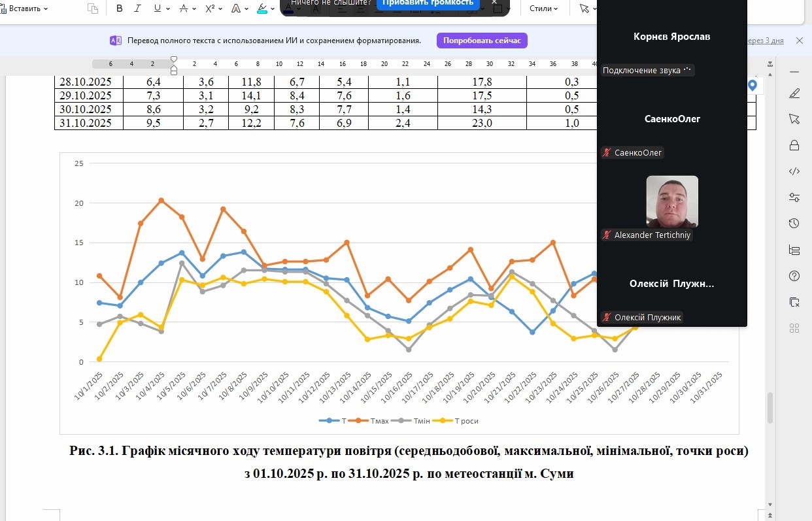
Task: Toggle bold text formatting
Action: (120, 8)
